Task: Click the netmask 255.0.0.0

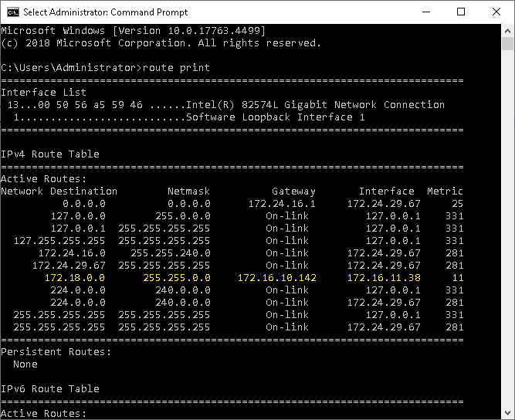Action: tap(183, 216)
